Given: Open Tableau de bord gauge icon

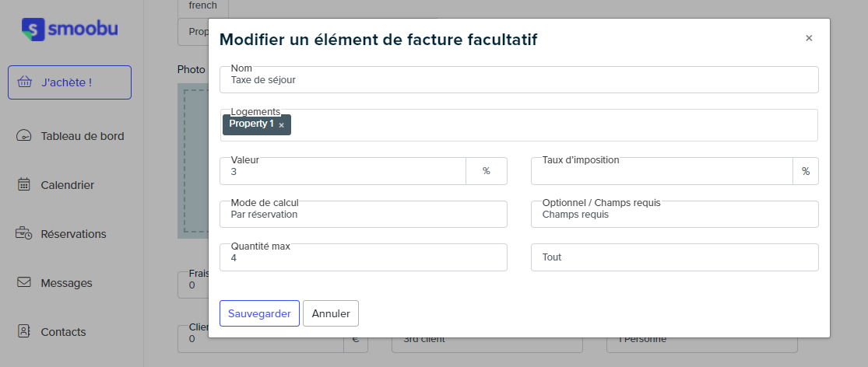Looking at the screenshot, I should pos(24,136).
